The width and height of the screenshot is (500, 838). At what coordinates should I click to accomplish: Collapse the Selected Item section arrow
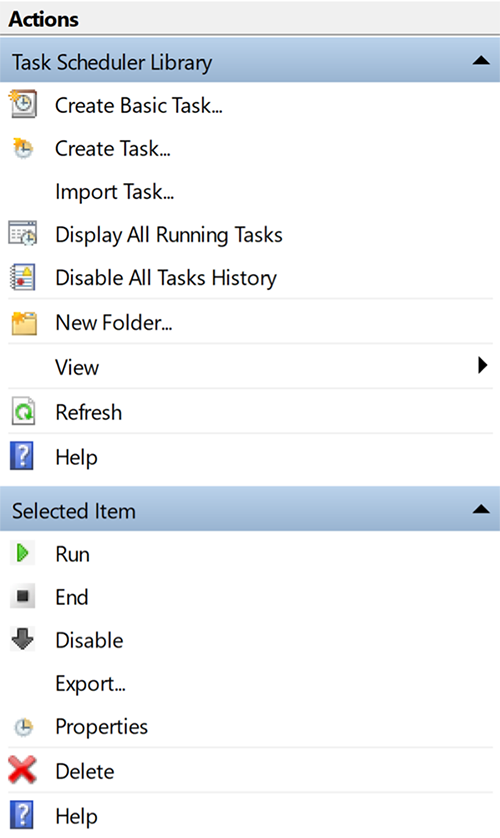481,509
